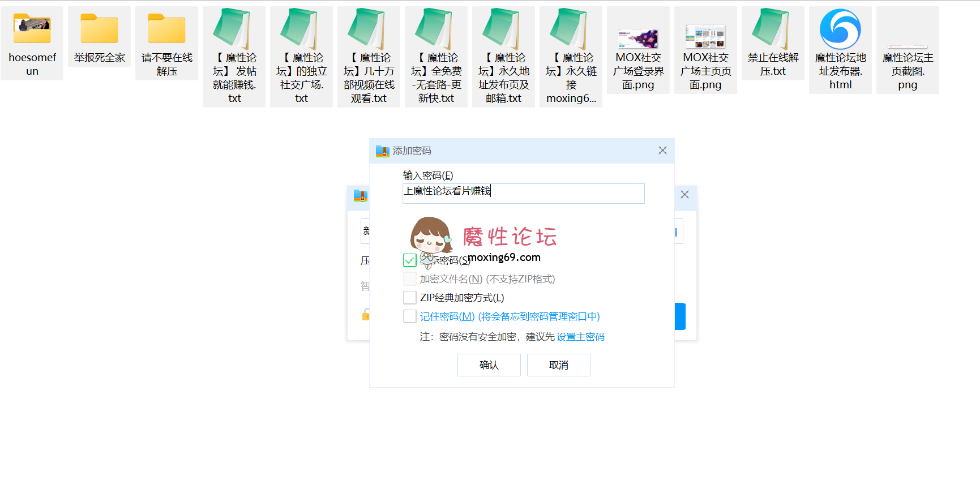
Task: Click the lock icon in background window
Action: pyautogui.click(x=366, y=314)
